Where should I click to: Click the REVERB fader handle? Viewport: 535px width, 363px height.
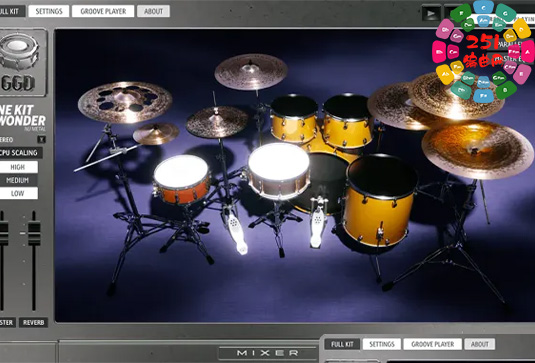tap(34, 233)
